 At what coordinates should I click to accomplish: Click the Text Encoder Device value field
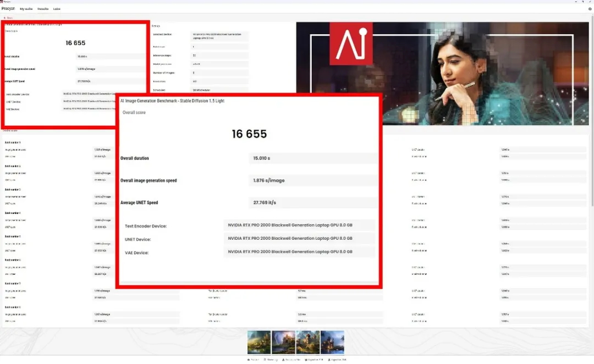(299, 225)
